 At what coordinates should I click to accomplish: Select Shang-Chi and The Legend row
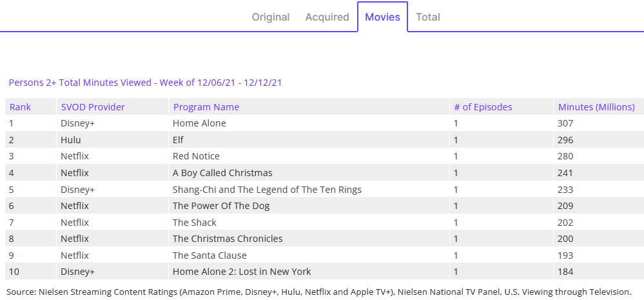click(267, 190)
